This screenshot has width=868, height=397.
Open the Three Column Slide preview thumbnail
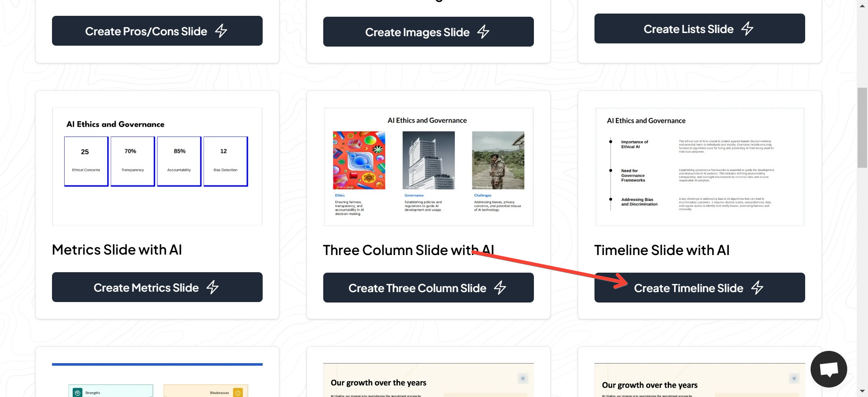[428, 166]
